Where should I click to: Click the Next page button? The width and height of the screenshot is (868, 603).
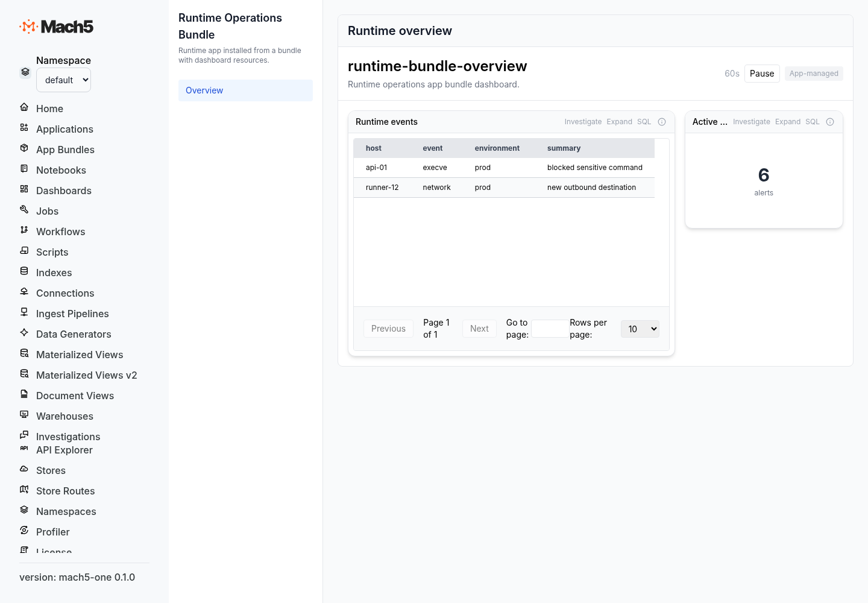[x=479, y=329]
